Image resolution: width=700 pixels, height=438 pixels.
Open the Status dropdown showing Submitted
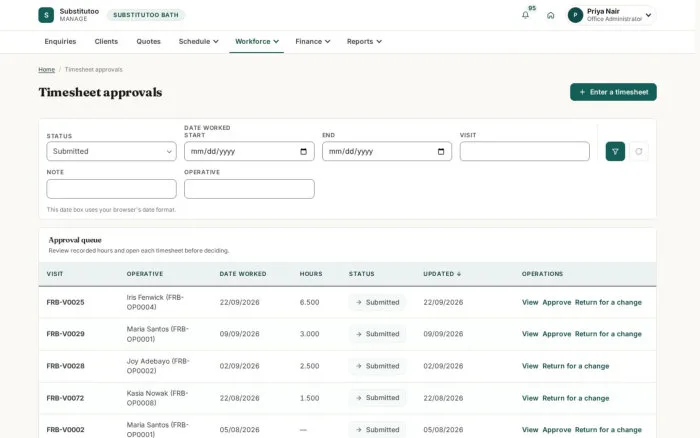tap(111, 151)
